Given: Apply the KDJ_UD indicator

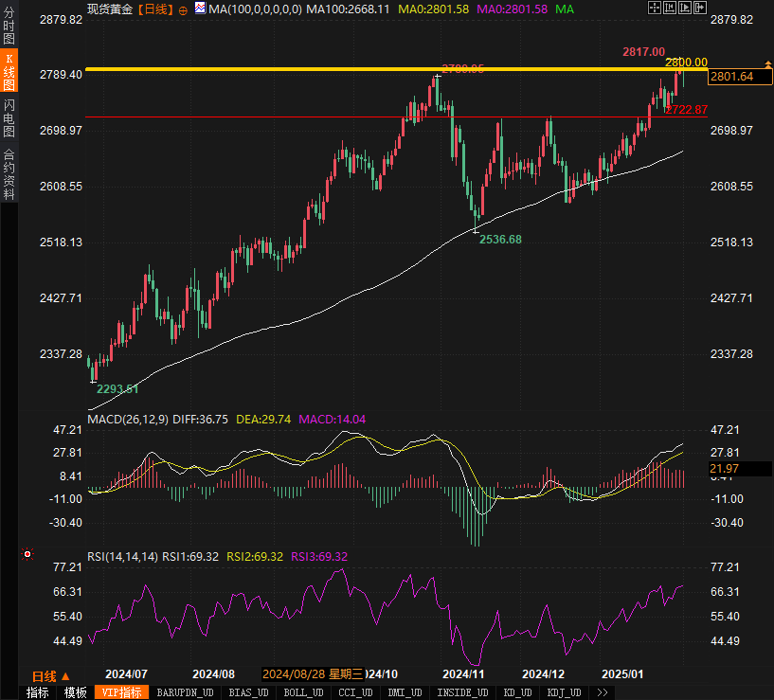Looking at the screenshot, I should (565, 692).
